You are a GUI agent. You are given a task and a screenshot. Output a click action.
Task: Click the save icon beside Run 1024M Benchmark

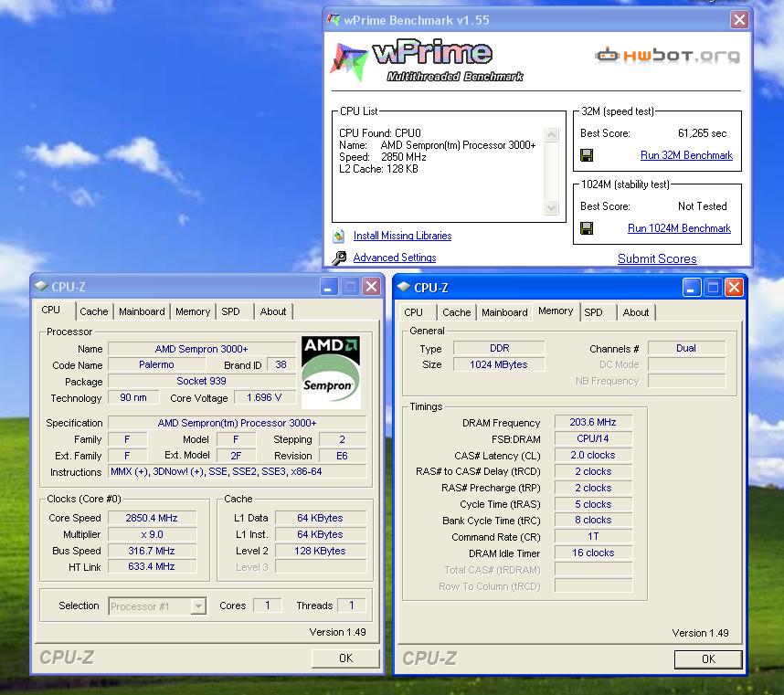(587, 228)
